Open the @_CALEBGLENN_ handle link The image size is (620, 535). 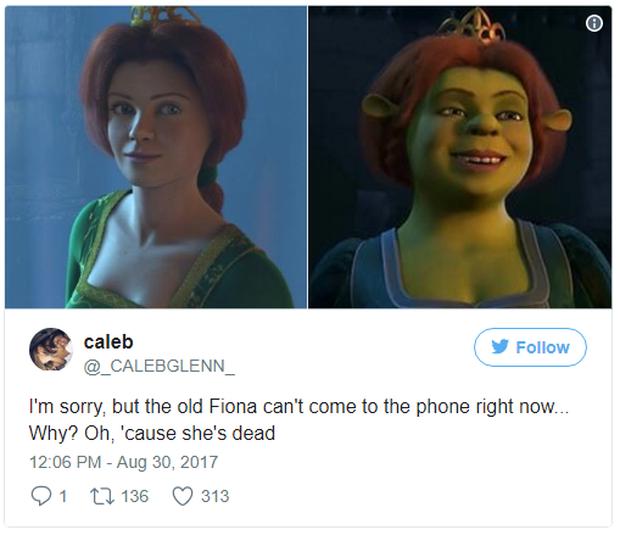pyautogui.click(x=159, y=366)
